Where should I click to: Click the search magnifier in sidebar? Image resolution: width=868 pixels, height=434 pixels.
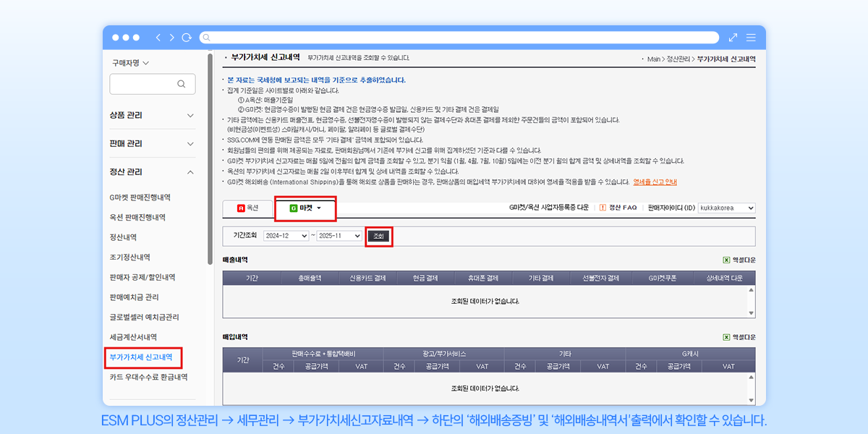point(181,84)
